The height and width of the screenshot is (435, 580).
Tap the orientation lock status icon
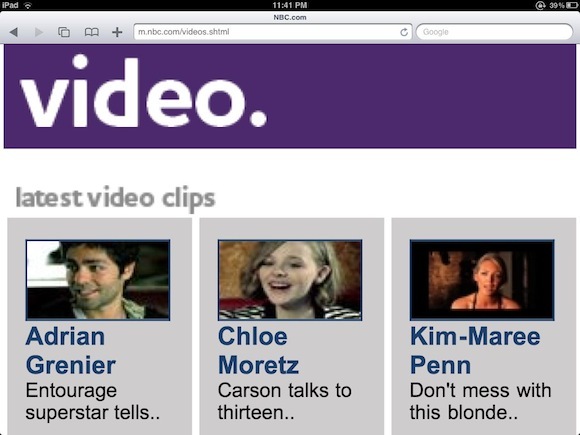click(x=540, y=5)
